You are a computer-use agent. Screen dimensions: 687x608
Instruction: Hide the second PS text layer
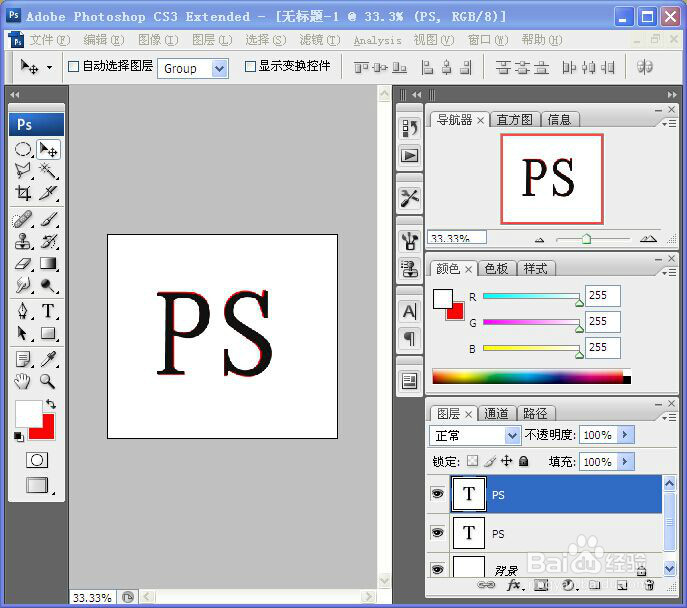pyautogui.click(x=437, y=533)
